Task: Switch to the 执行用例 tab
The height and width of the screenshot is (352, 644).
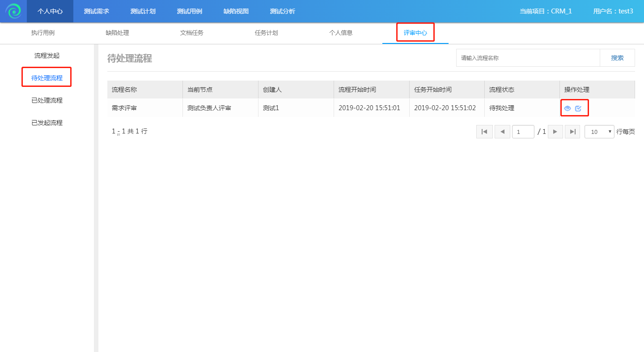Action: 43,33
